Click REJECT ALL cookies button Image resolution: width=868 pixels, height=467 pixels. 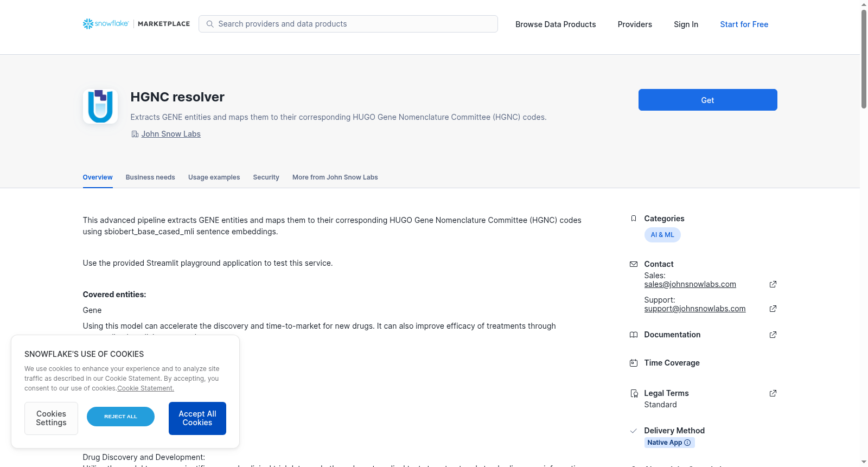(x=120, y=417)
